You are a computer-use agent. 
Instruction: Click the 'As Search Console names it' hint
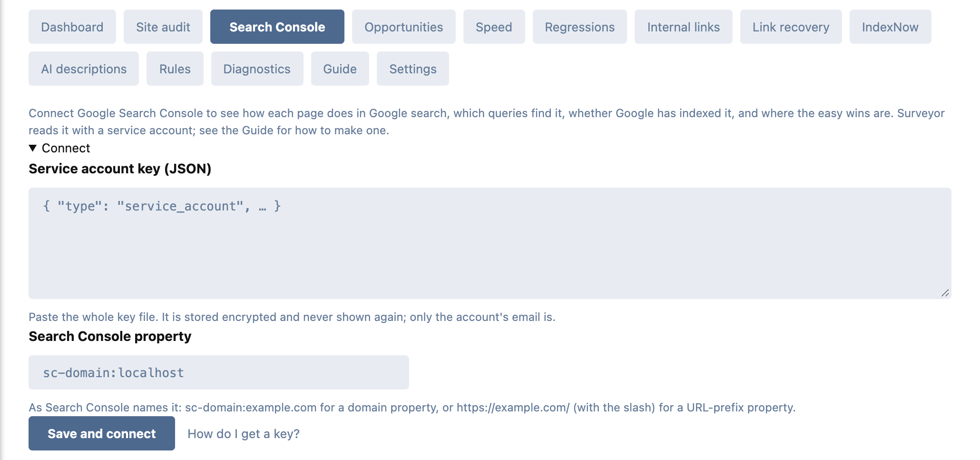412,408
